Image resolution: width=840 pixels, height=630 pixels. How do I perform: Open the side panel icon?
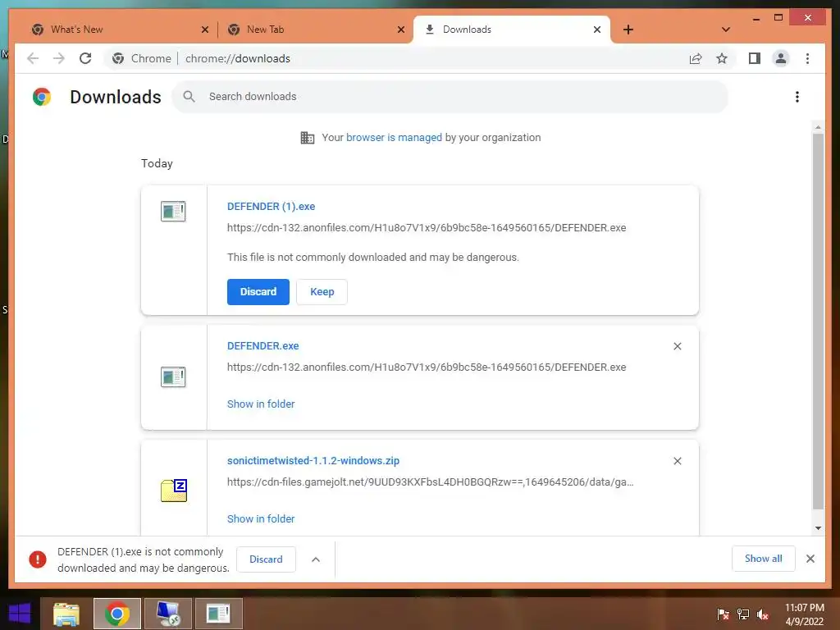click(755, 58)
